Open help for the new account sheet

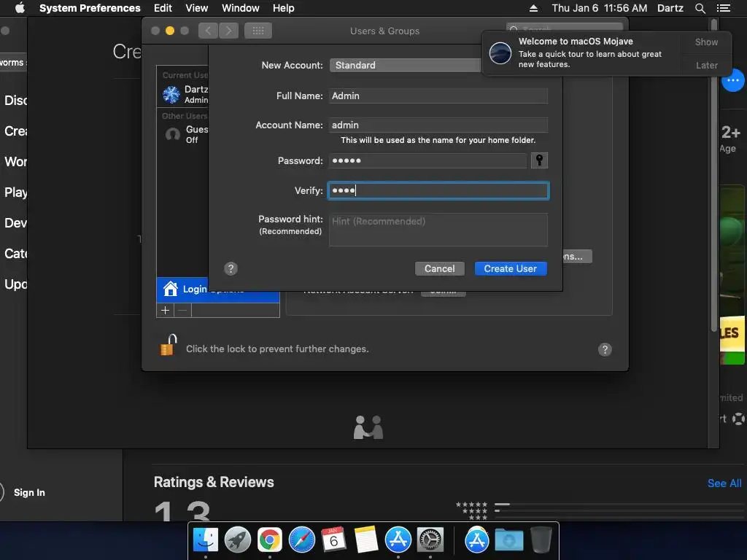231,268
